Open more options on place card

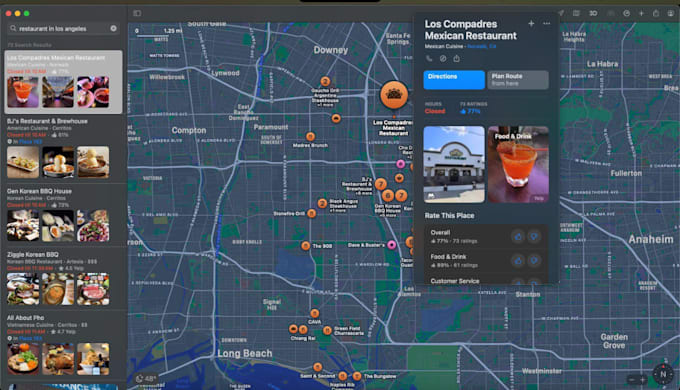pyautogui.click(x=546, y=23)
